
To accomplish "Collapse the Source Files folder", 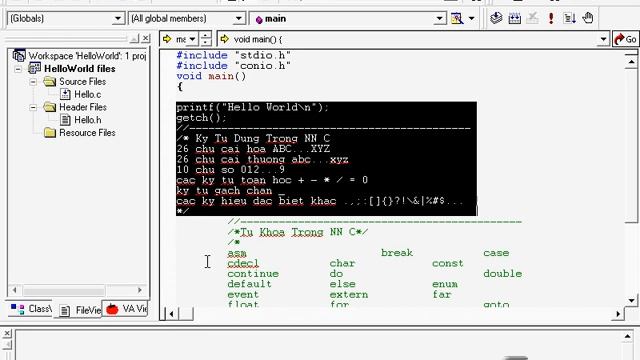I will point(33,82).
